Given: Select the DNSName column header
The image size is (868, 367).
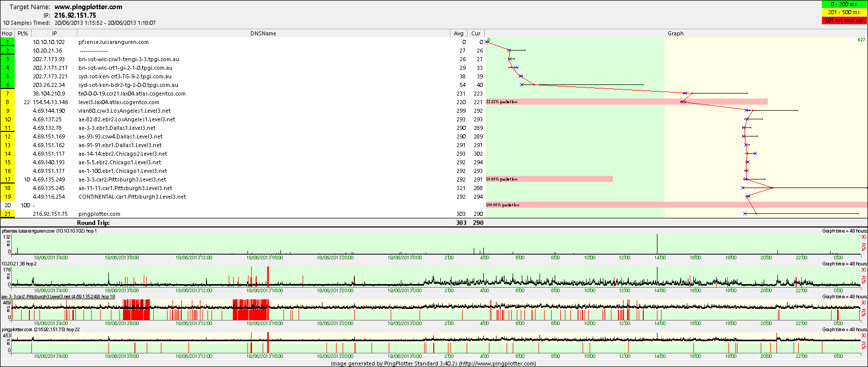Looking at the screenshot, I should (263, 33).
